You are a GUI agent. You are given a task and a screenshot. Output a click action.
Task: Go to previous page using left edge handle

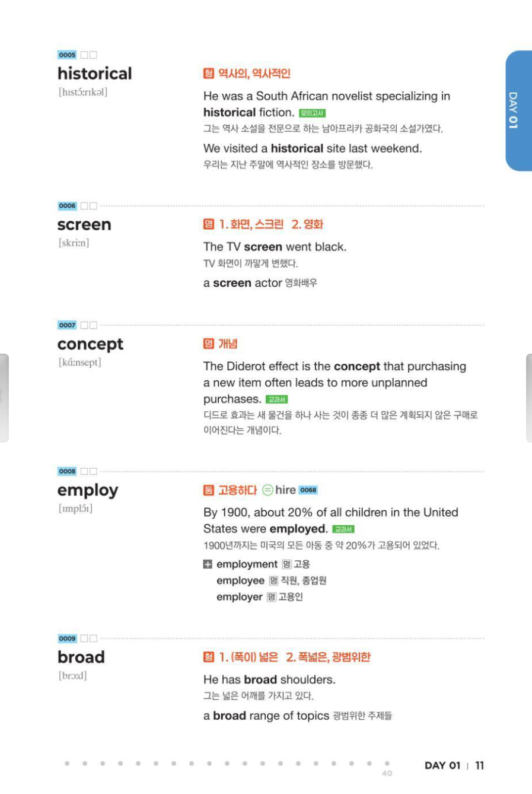[4, 398]
